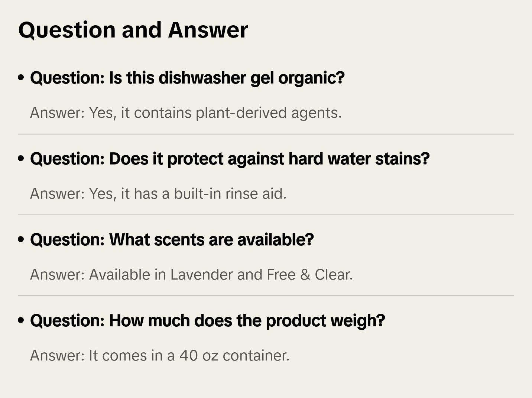Click the divider below the scents answer
This screenshot has width=532, height=398.
266,296
